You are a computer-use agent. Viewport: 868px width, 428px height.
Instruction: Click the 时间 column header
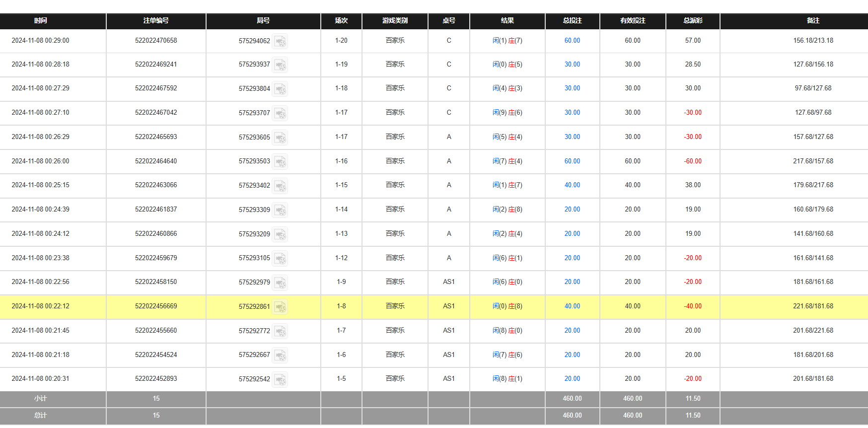[41, 20]
